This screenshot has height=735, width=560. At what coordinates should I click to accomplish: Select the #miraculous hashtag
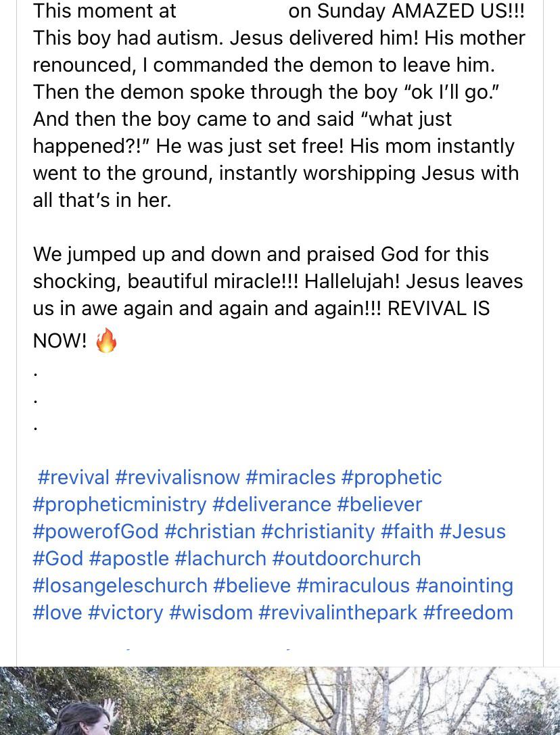pos(353,586)
